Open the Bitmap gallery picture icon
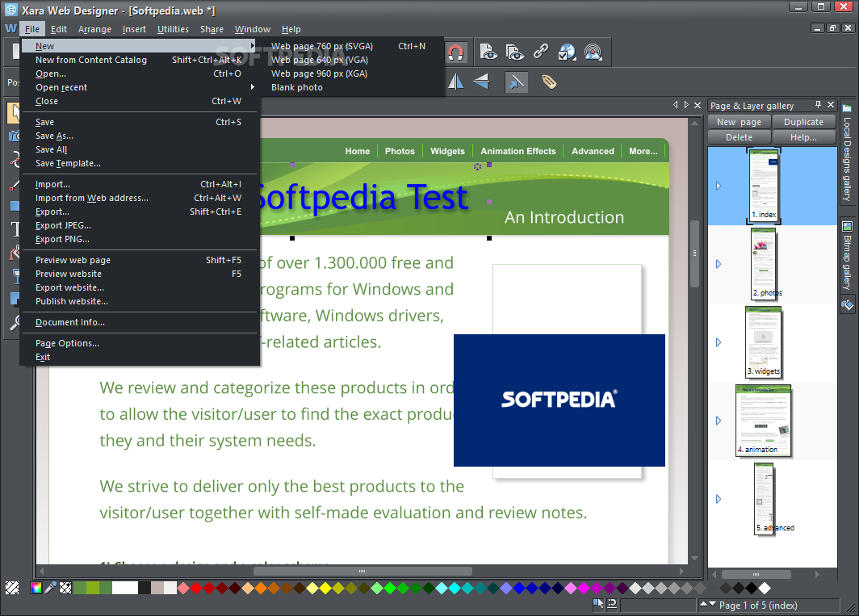 (x=847, y=226)
